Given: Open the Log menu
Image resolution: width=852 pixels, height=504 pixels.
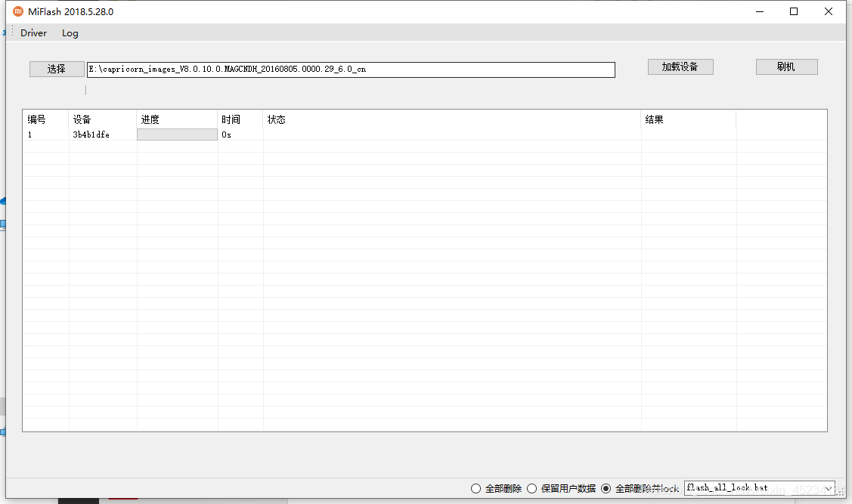Looking at the screenshot, I should tap(70, 33).
